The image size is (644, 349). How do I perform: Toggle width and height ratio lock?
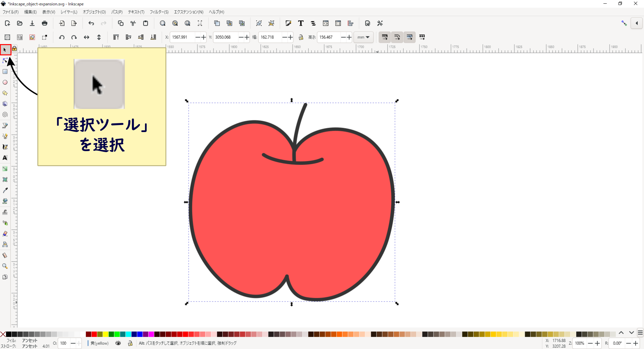(x=301, y=37)
